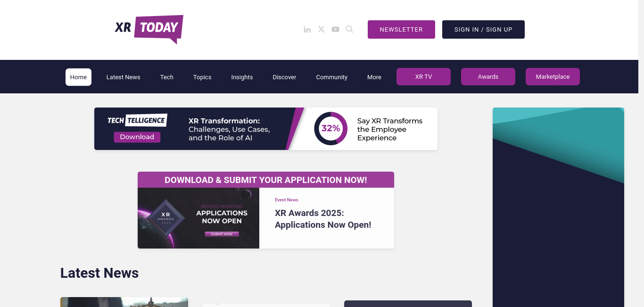Click the Marketplace button

(x=553, y=76)
